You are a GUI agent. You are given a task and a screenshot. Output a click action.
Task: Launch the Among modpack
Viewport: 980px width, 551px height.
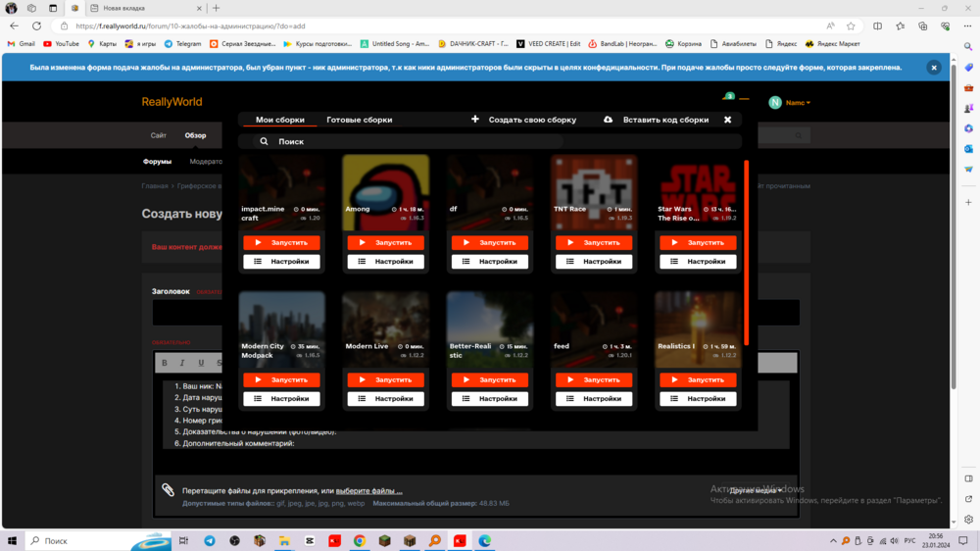point(385,243)
